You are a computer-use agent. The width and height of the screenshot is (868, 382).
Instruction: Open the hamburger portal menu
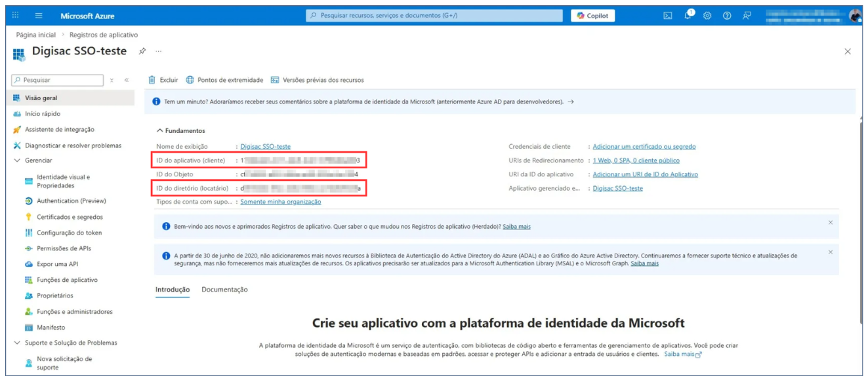click(x=39, y=16)
